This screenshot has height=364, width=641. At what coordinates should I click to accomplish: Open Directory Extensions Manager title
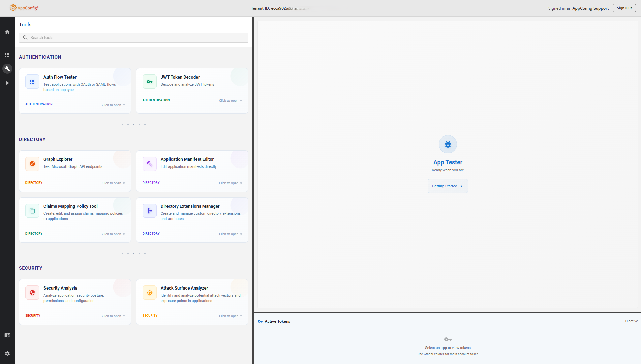[x=190, y=206]
